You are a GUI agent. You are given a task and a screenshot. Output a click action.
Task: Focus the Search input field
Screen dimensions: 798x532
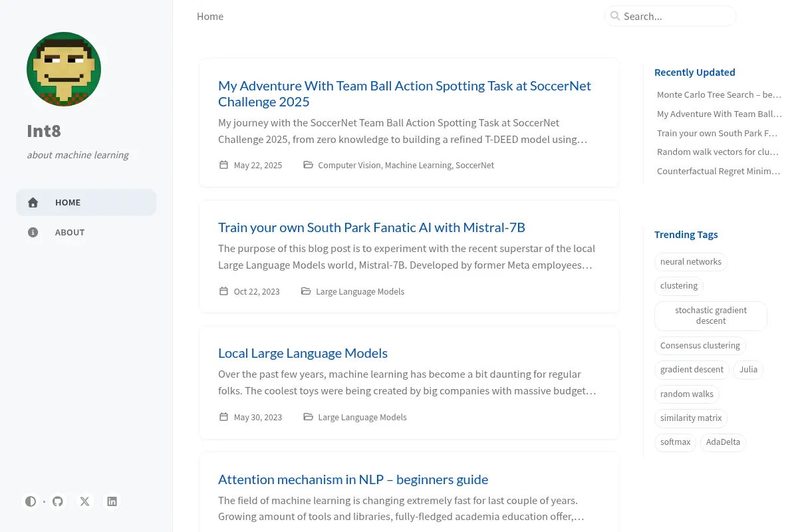[670, 16]
